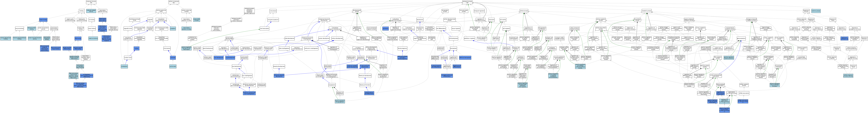Click the 'tube morphogenesis' node
The image size is (868, 113).
pyautogui.click(x=284, y=48)
